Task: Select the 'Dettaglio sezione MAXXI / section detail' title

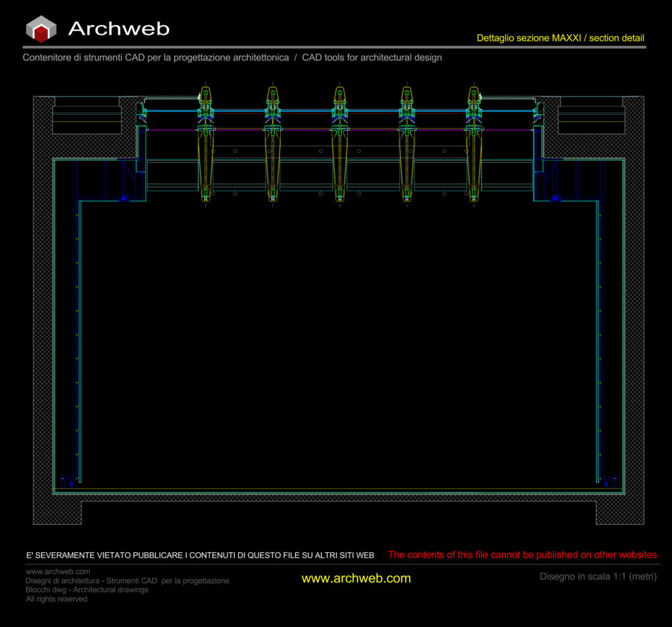Action: pos(560,39)
